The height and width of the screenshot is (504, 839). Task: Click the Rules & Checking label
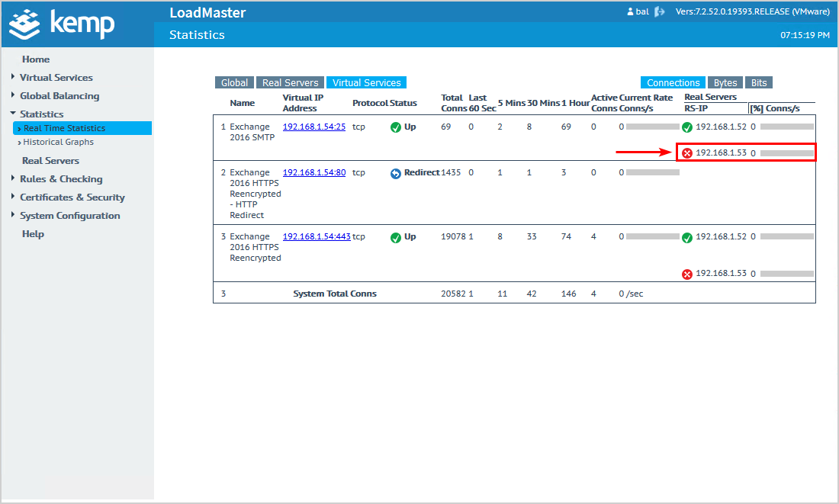tap(61, 178)
